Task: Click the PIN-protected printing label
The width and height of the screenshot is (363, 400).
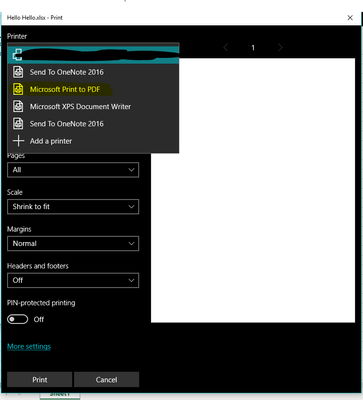Action: 41,303
